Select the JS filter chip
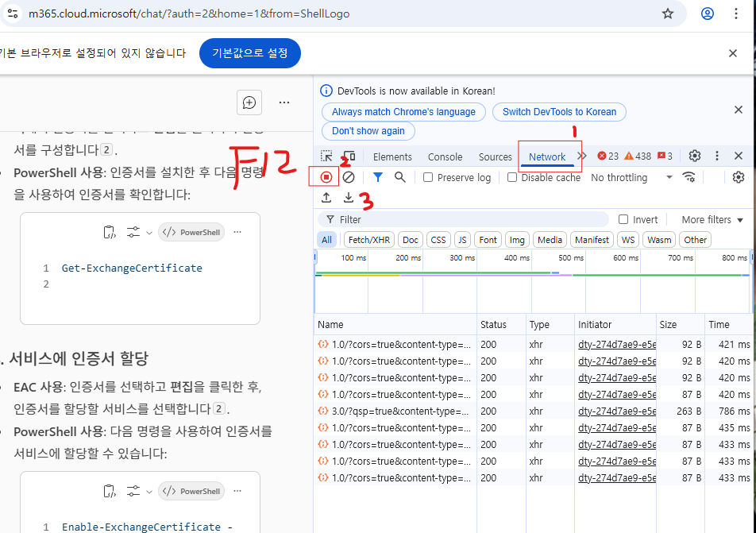 (x=462, y=240)
